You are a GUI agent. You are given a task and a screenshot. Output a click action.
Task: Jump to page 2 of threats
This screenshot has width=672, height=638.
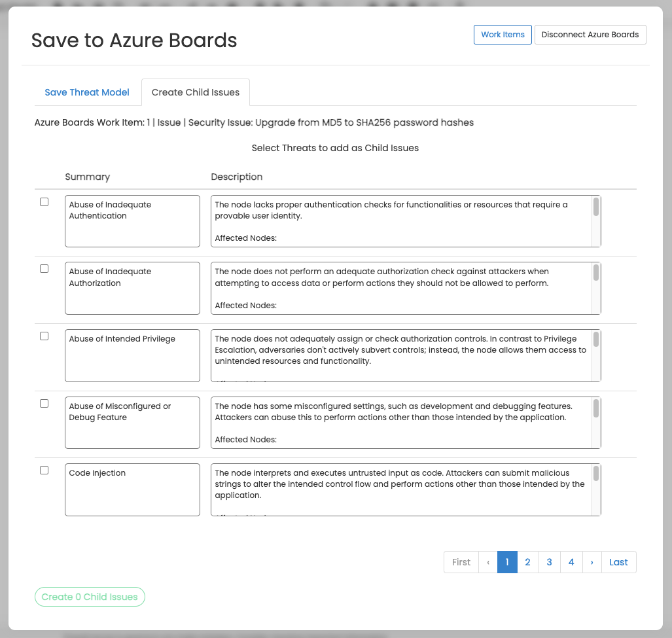pyautogui.click(x=527, y=562)
